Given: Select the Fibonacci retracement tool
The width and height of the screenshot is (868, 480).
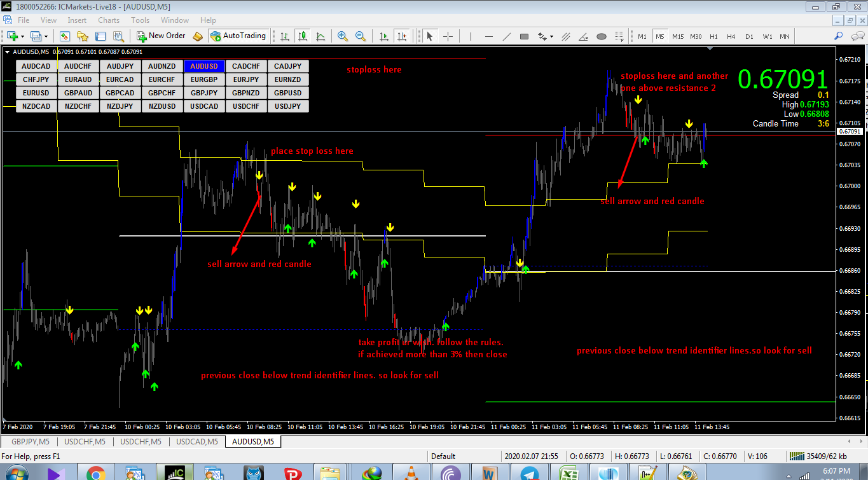Looking at the screenshot, I should [x=619, y=36].
